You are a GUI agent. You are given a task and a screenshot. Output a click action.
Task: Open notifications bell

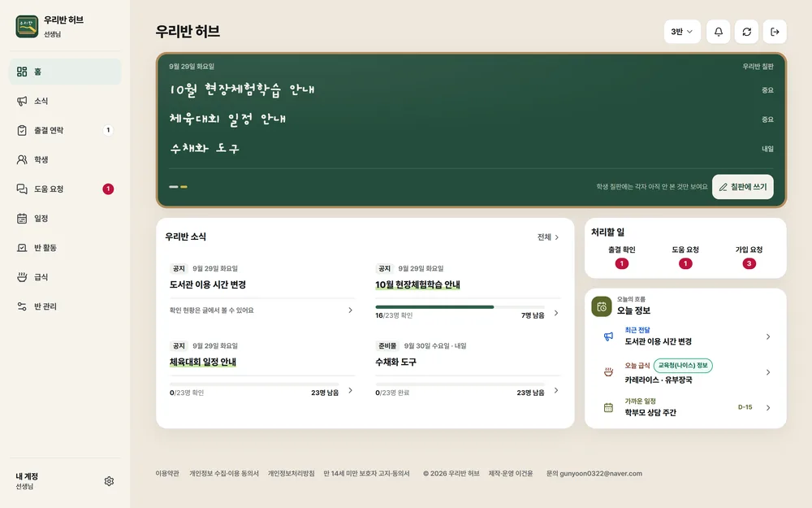click(x=719, y=32)
